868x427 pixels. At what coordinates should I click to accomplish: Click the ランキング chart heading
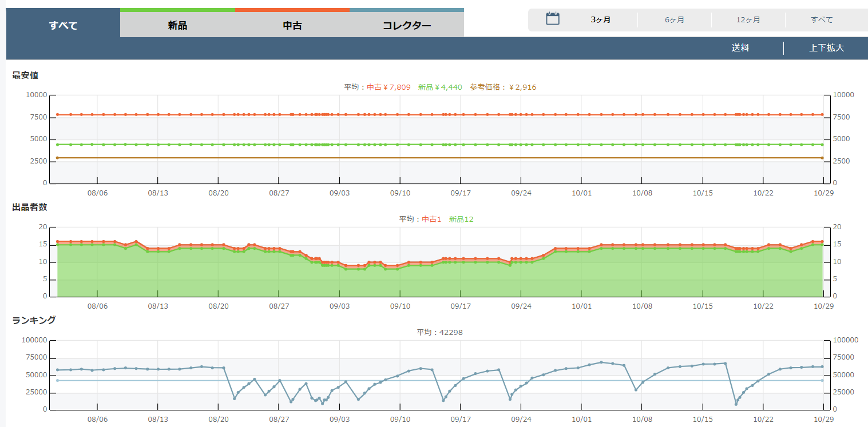[34, 320]
